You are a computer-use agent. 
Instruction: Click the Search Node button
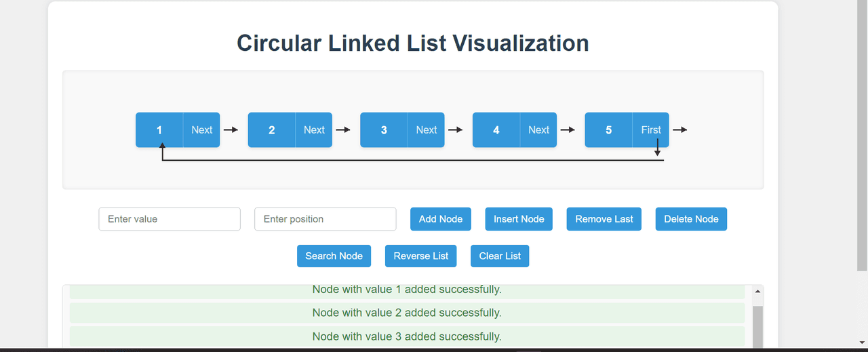coord(334,256)
